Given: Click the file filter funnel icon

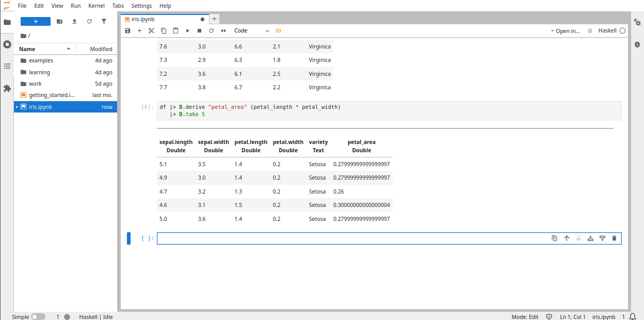Looking at the screenshot, I should tap(104, 21).
